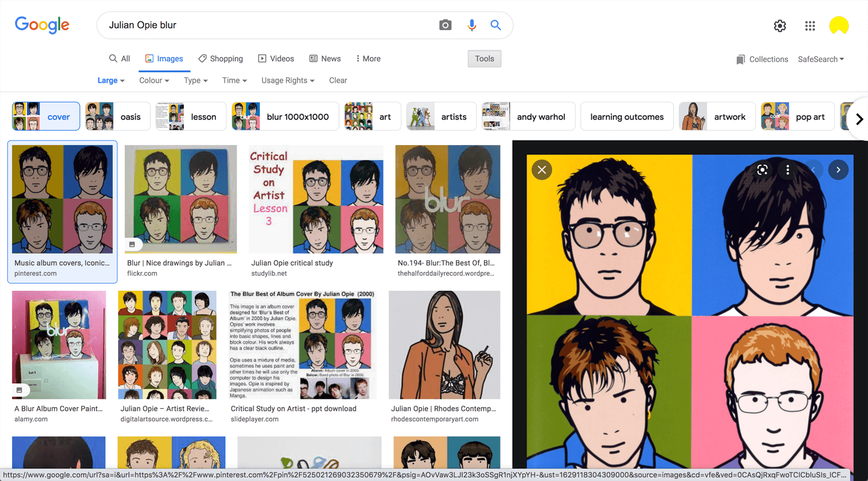Click the 'digitalartsource.wordpress.c...' source text
This screenshot has width=868, height=481.
(x=167, y=419)
